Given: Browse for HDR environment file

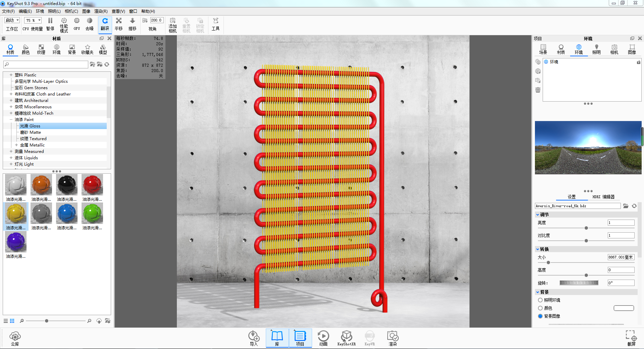Looking at the screenshot, I should click(626, 206).
